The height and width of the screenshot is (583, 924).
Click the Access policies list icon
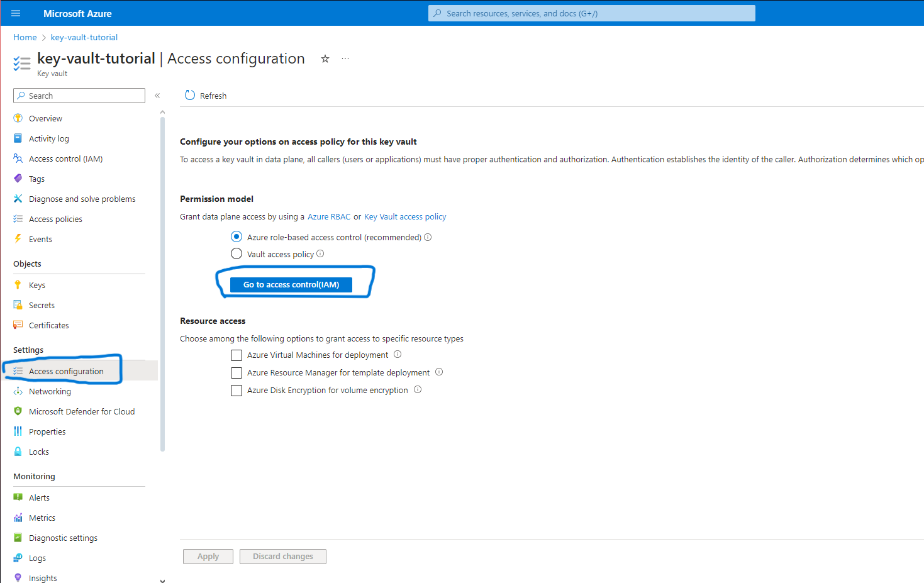(x=18, y=219)
